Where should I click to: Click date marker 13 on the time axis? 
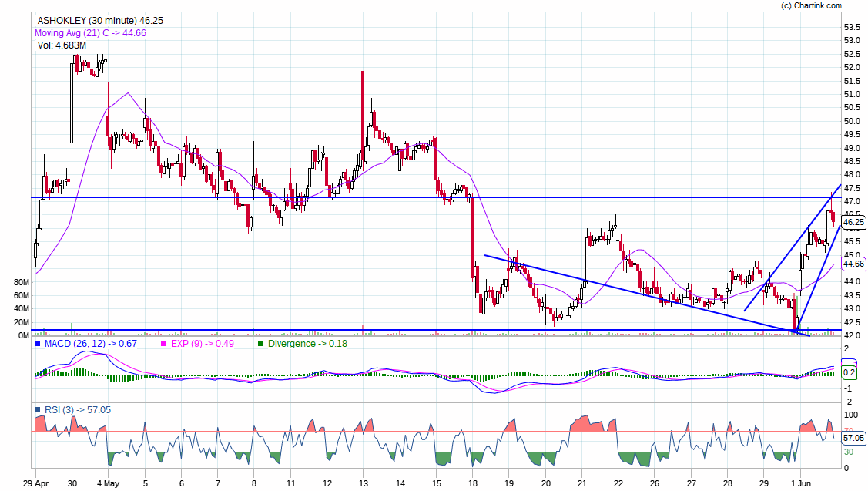364,484
